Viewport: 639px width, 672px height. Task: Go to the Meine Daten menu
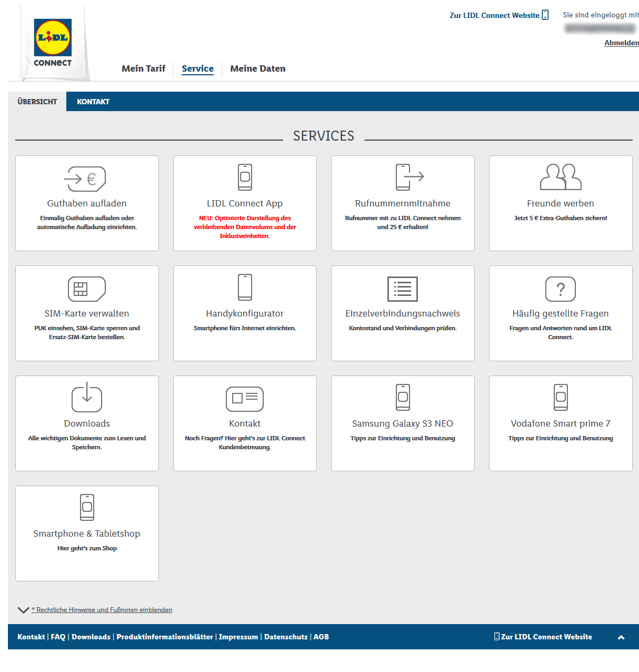pos(258,68)
